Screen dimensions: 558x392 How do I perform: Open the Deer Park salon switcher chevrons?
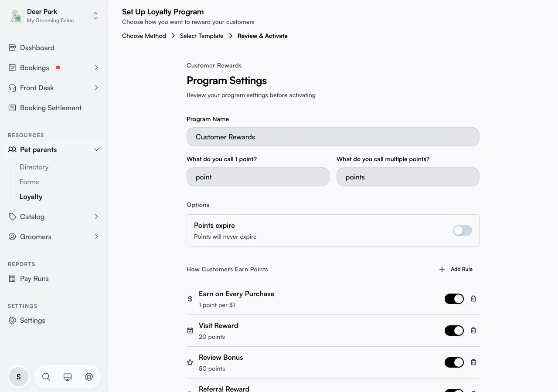pos(95,16)
